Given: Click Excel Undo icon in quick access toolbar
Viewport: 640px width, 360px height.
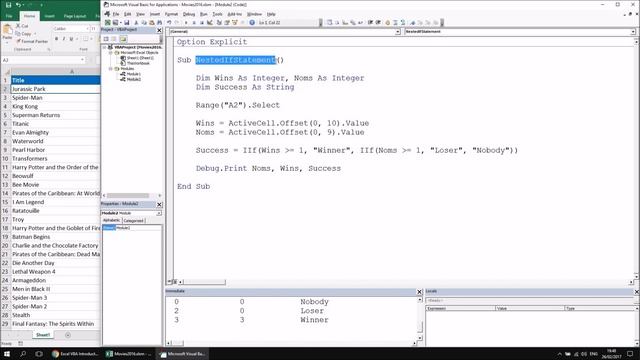Looking at the screenshot, I should pos(18,5).
